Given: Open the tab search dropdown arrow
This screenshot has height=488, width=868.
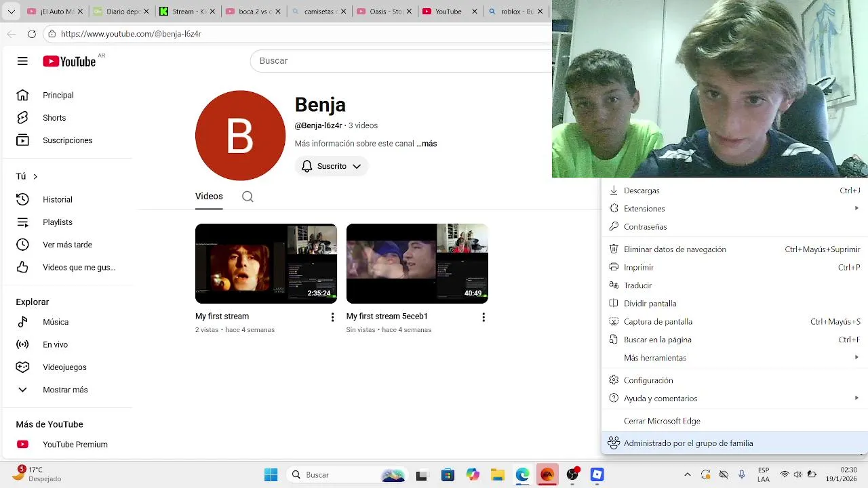Looking at the screenshot, I should click(x=11, y=12).
